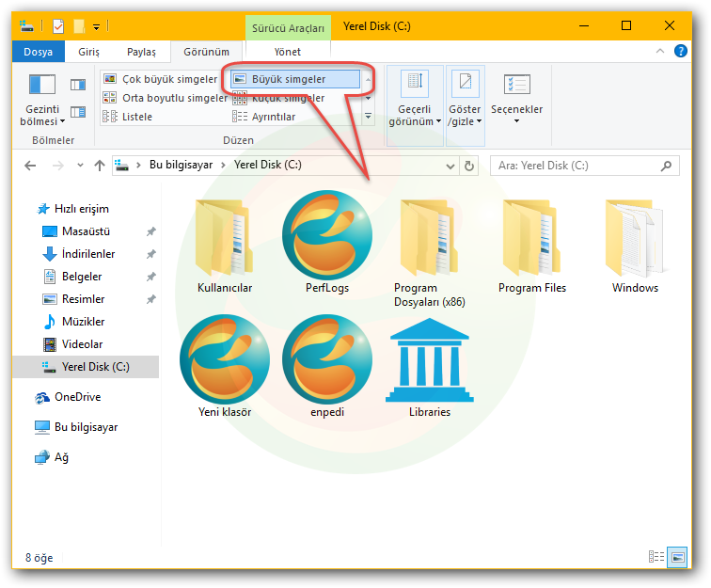Viewport: 711px width, 588px height.
Task: Toggle the preview pane icon
Action: pos(78,85)
